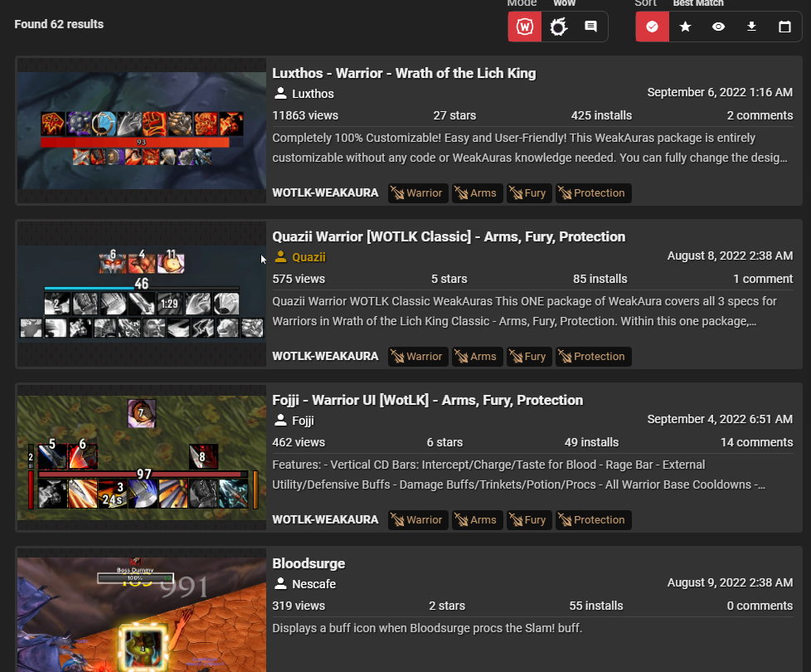Click the Bloodsurge description about Slam! buff
The height and width of the screenshot is (672, 811).
tap(427, 628)
